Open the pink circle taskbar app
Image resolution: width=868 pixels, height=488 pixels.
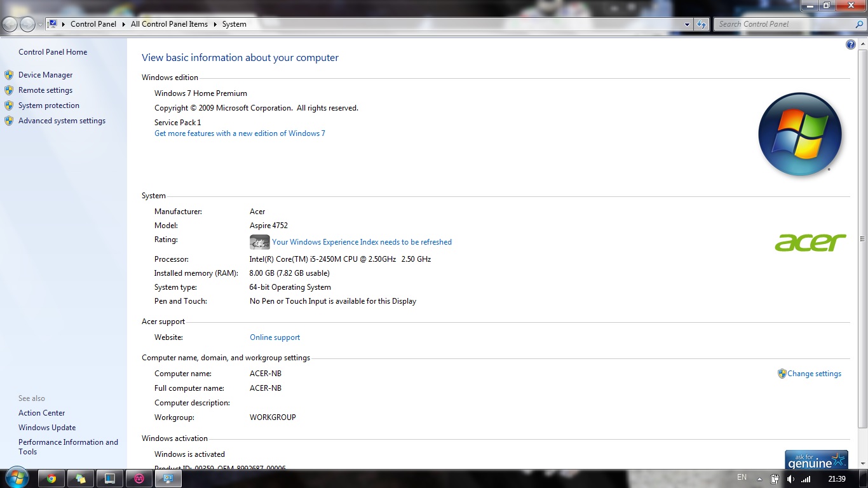(x=139, y=478)
